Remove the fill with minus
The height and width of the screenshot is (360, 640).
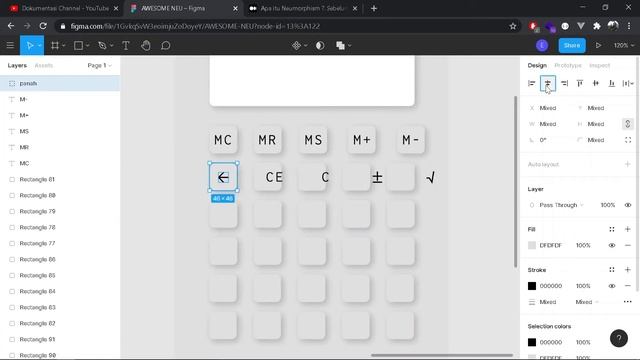(628, 245)
